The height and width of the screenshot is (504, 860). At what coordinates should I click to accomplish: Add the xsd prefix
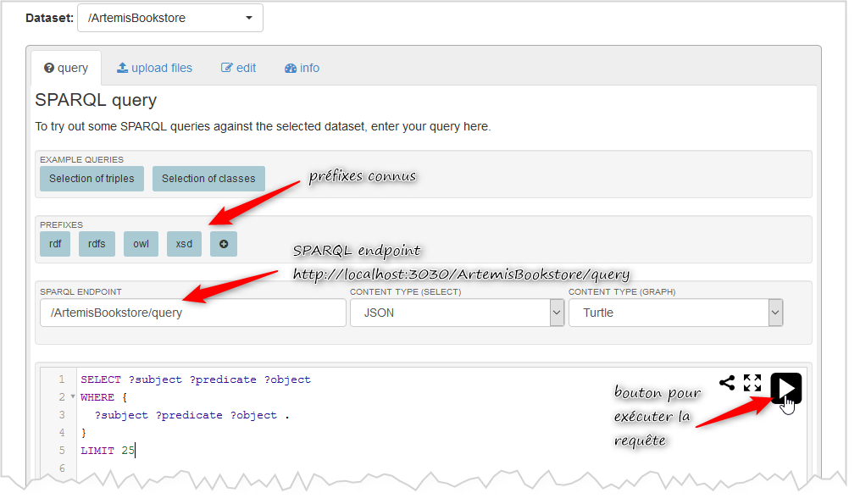click(184, 244)
